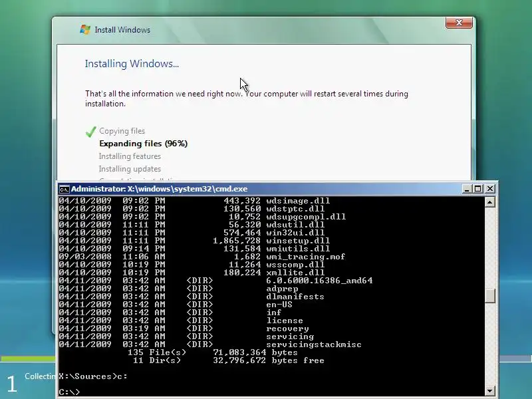Click the Windows flag icon in Install Windows
Screen dimensions: 532x399
point(85,29)
